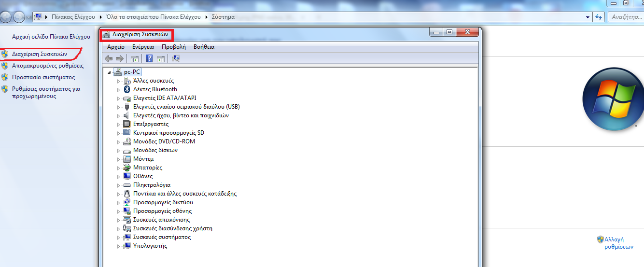Click the network adapter icon beside Προσαρμογείς δικτύου
Viewport: 644px width, 267px height.
(x=127, y=202)
